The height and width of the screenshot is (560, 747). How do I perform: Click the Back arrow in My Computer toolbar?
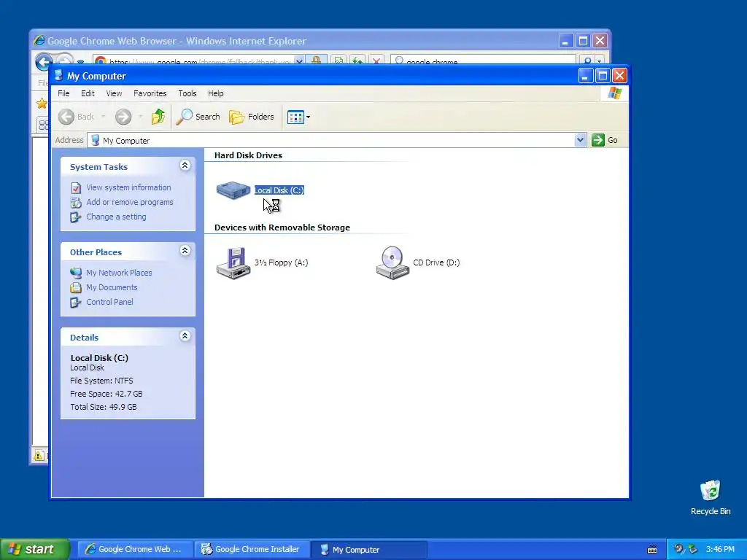point(66,117)
